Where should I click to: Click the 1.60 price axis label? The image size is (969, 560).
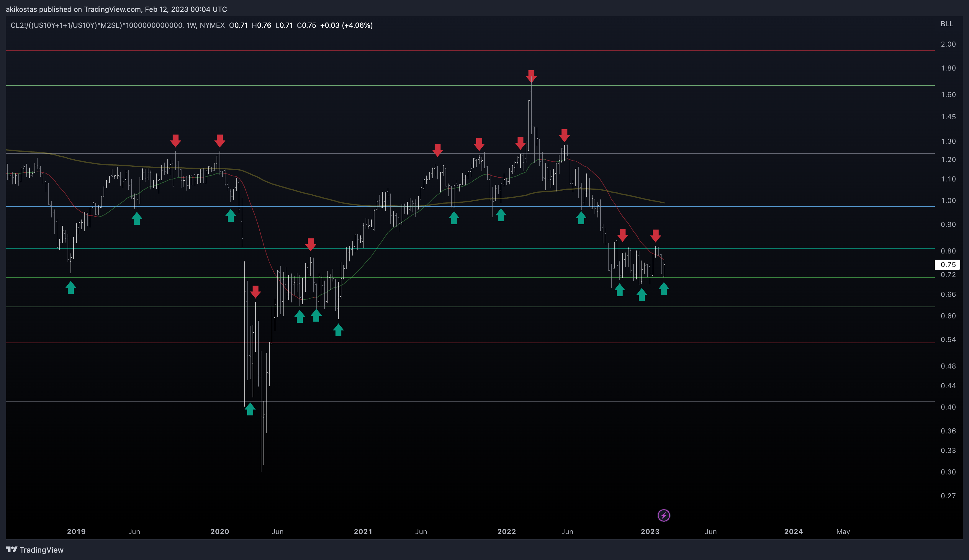[948, 95]
